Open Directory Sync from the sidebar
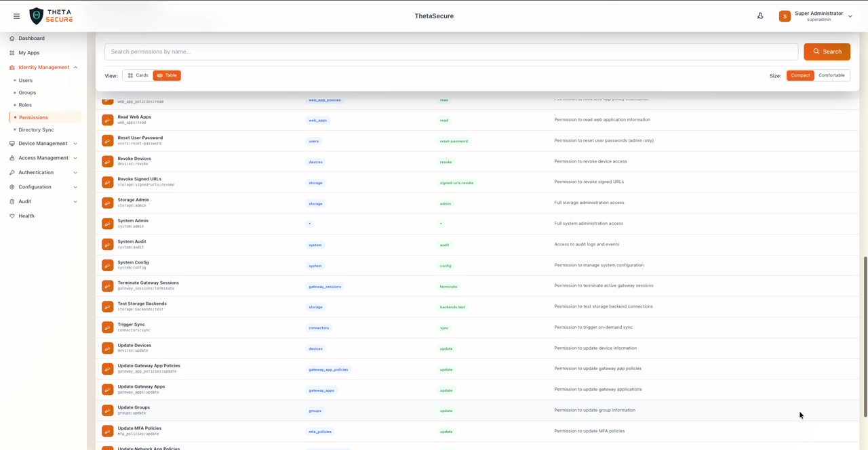 [36, 129]
